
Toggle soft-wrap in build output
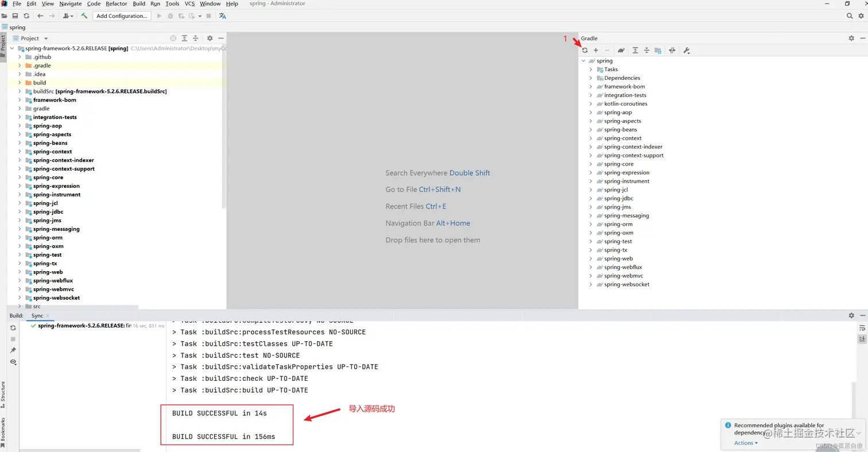(x=862, y=328)
